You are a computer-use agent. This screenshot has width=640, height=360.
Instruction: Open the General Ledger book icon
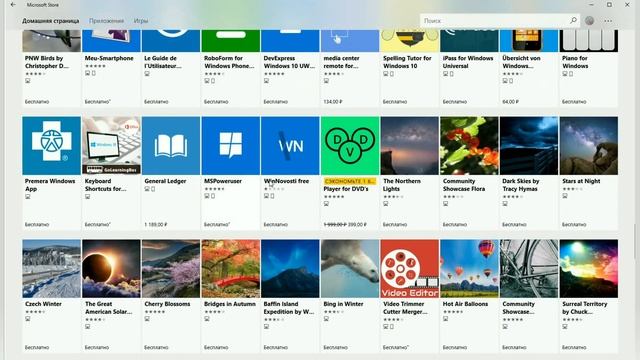pos(171,146)
